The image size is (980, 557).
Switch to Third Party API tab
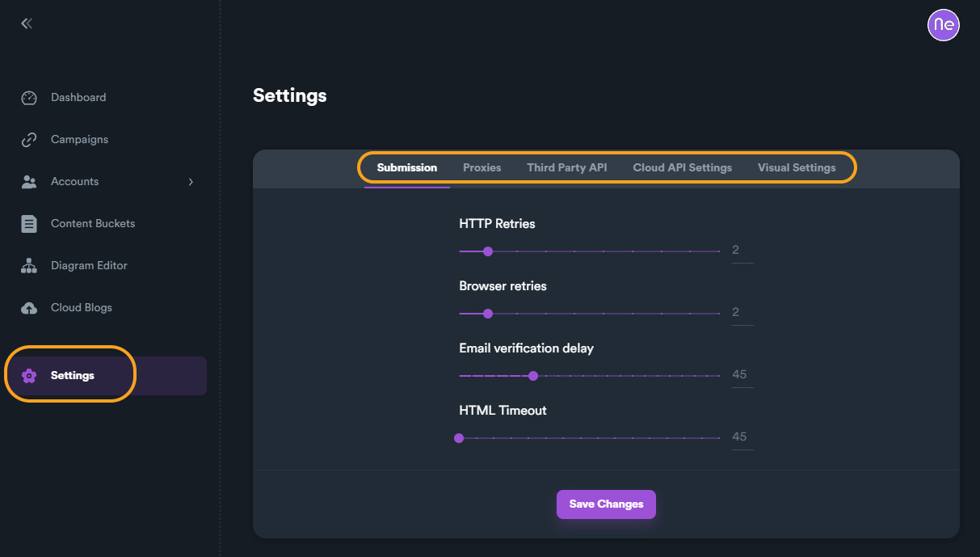(x=567, y=168)
